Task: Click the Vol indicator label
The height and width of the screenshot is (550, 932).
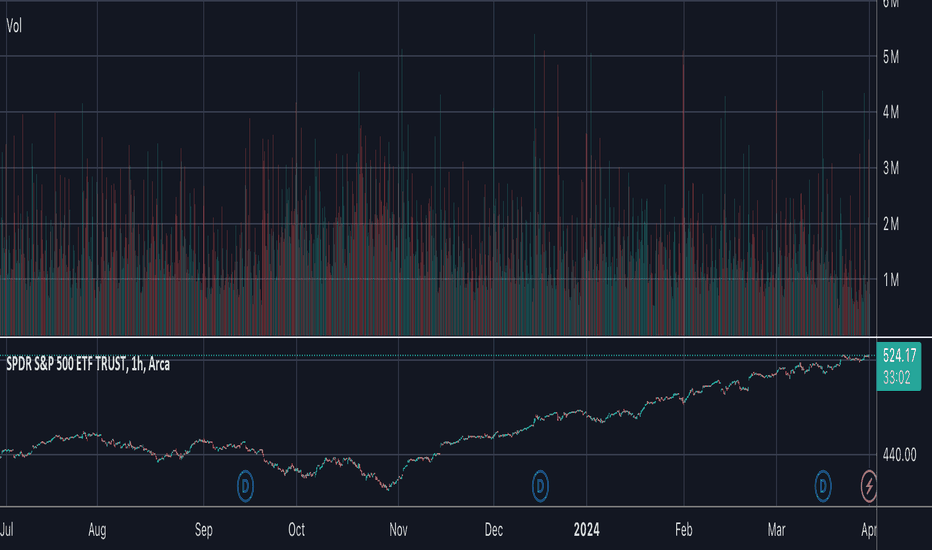Action: [14, 26]
